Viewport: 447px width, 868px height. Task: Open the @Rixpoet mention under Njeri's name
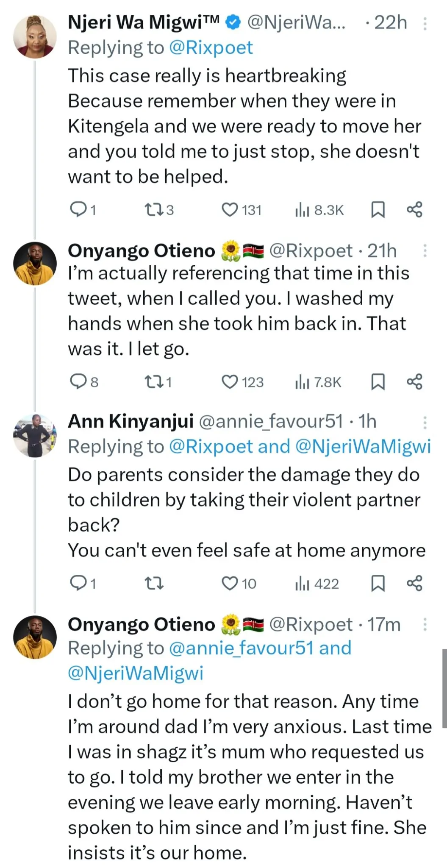(x=211, y=48)
